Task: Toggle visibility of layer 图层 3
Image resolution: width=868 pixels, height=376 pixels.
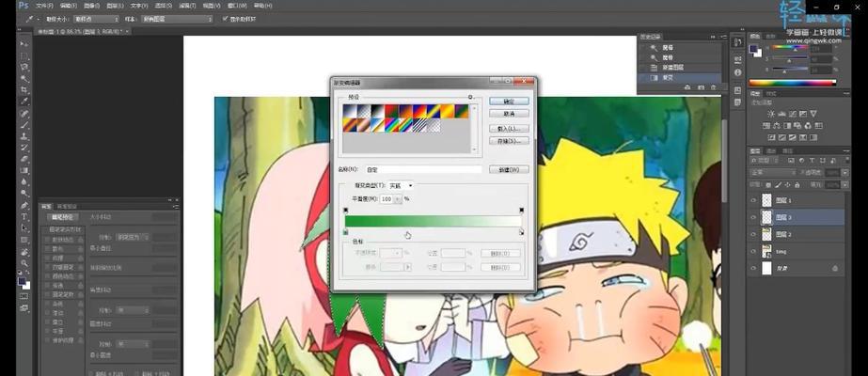Action: [x=753, y=218]
